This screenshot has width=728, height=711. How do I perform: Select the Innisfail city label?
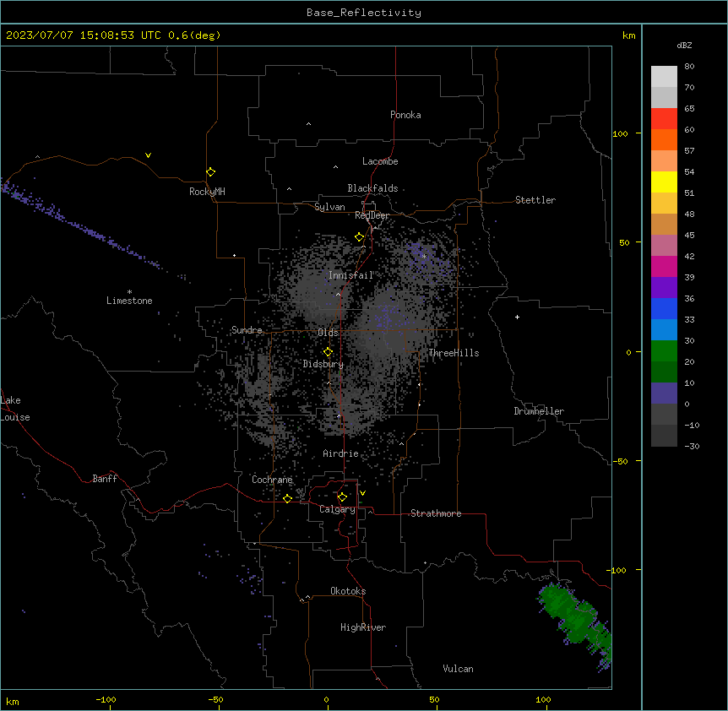click(351, 275)
